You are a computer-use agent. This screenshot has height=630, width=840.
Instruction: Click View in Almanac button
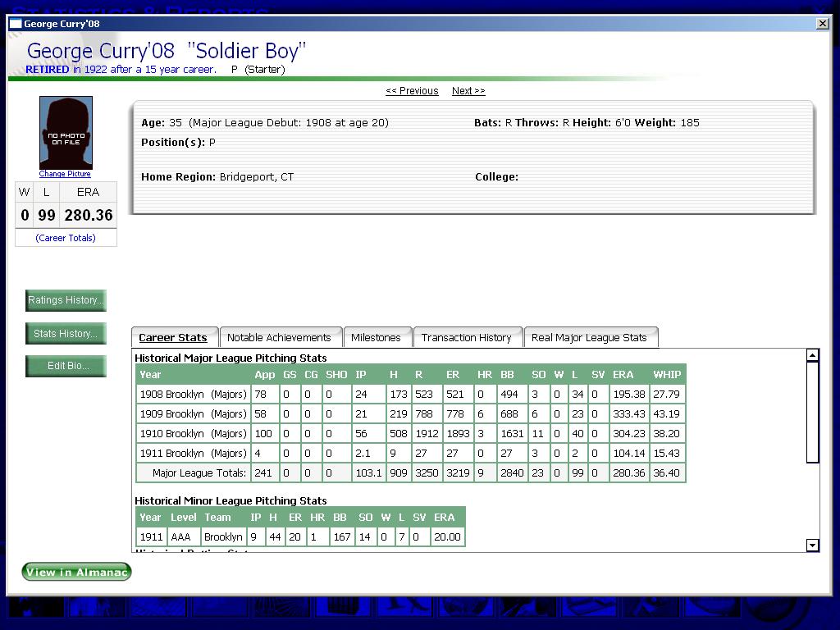pyautogui.click(x=76, y=572)
